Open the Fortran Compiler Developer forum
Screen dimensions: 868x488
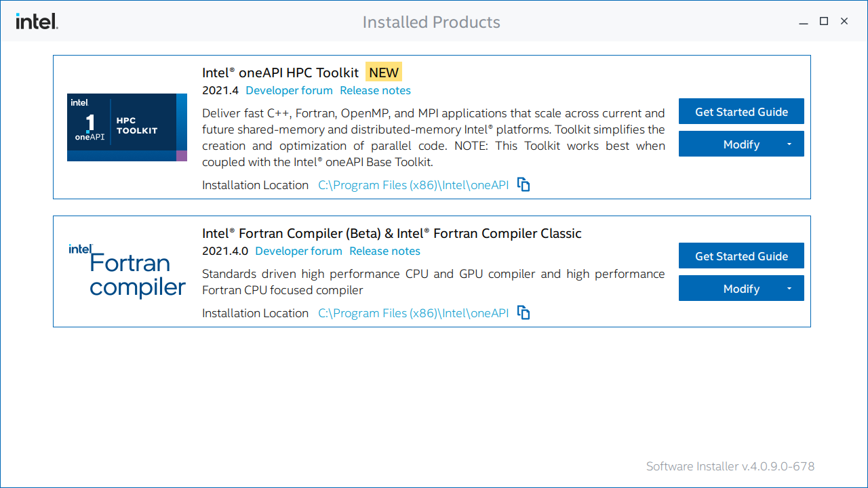298,251
